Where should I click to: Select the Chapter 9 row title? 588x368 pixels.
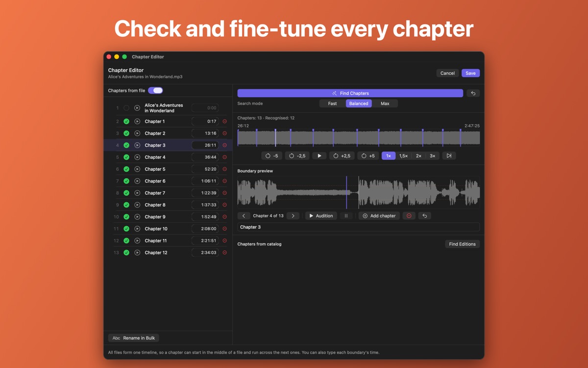click(155, 217)
